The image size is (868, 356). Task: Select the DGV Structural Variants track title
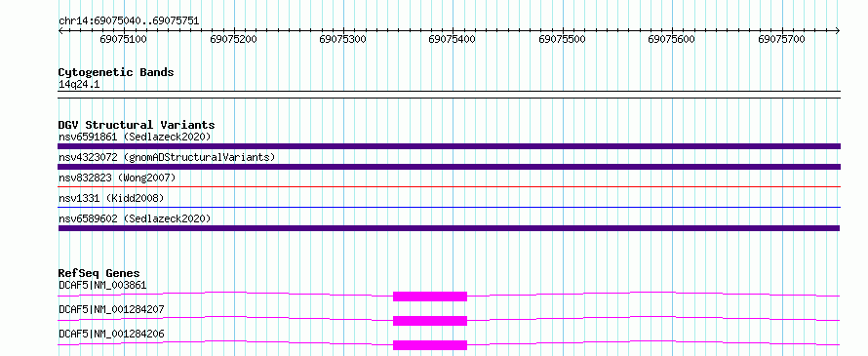(137, 125)
